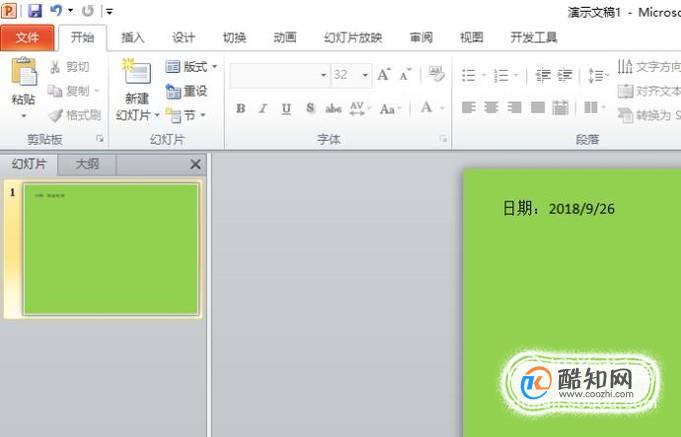The image size is (681, 437).
Task: Click the PowerPoint application icon
Action: click(x=9, y=10)
